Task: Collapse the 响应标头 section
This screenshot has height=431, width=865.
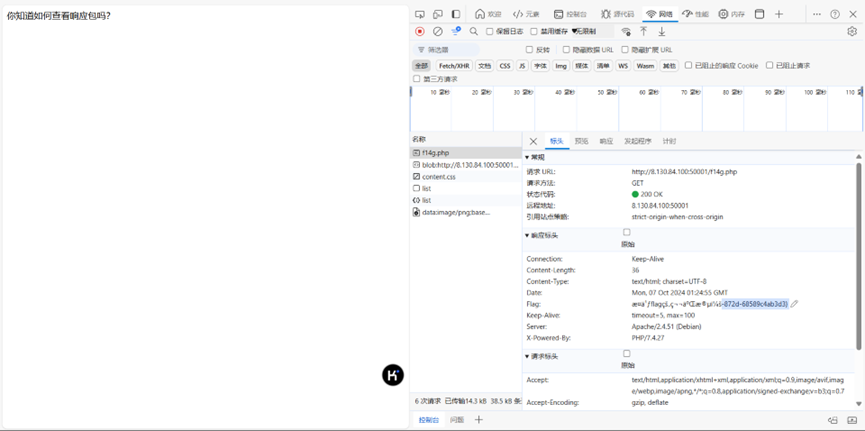Action: 528,236
